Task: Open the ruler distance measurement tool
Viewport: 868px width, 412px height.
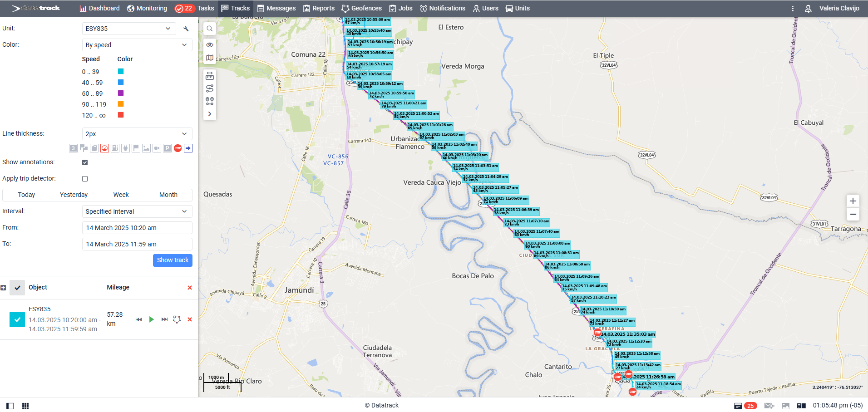Action: tap(210, 76)
